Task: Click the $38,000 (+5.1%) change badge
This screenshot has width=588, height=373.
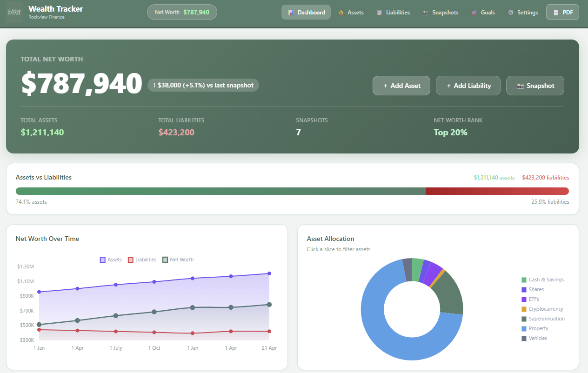Action: tap(203, 85)
